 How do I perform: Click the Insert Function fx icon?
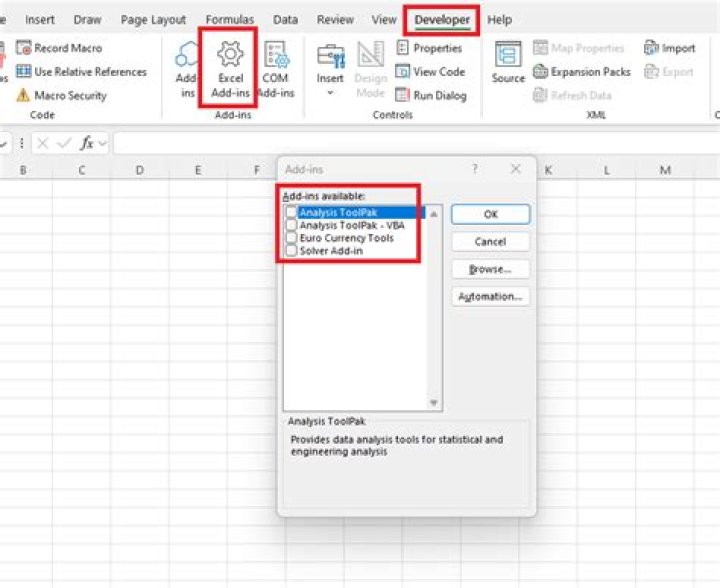87,143
